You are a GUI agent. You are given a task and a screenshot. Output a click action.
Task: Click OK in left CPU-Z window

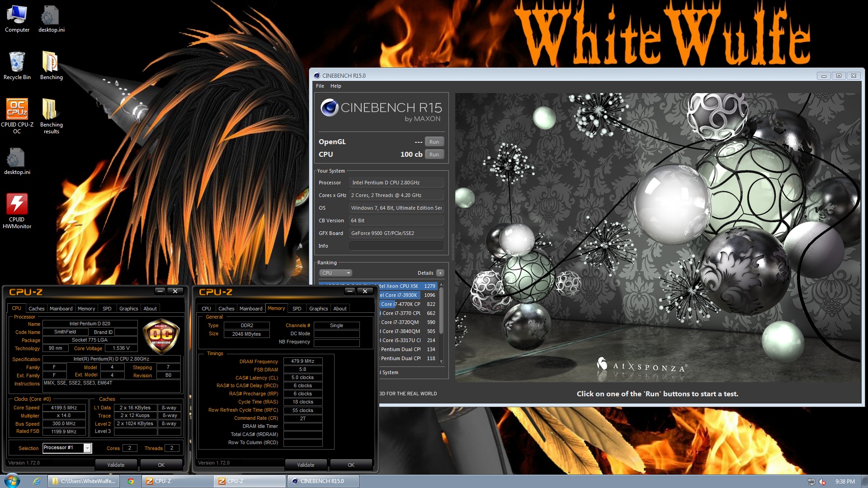click(161, 465)
